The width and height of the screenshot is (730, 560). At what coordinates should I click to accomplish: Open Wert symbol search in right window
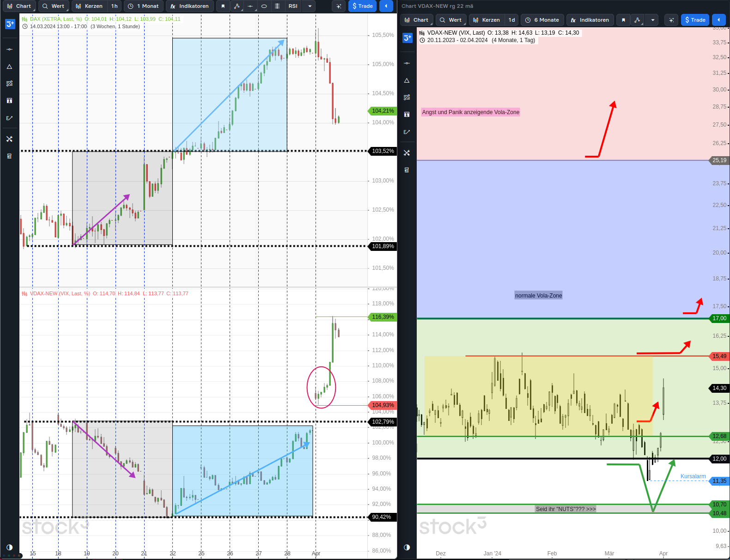[451, 20]
